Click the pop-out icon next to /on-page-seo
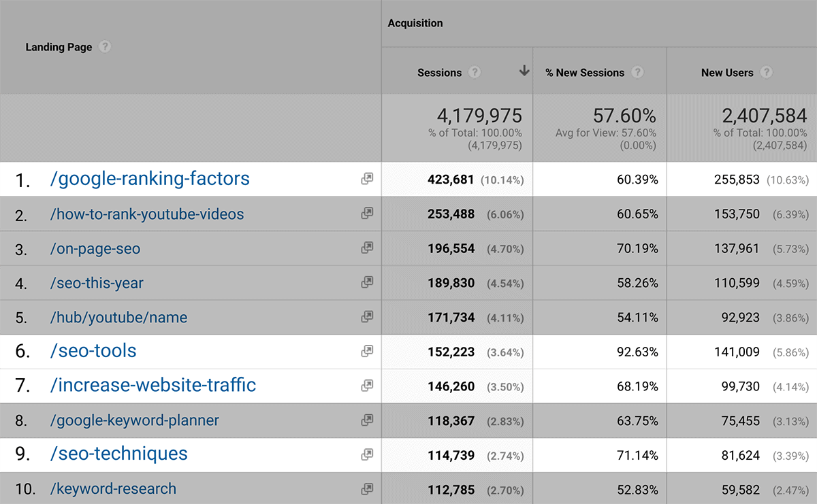Viewport: 817px width, 504px height. click(x=367, y=248)
